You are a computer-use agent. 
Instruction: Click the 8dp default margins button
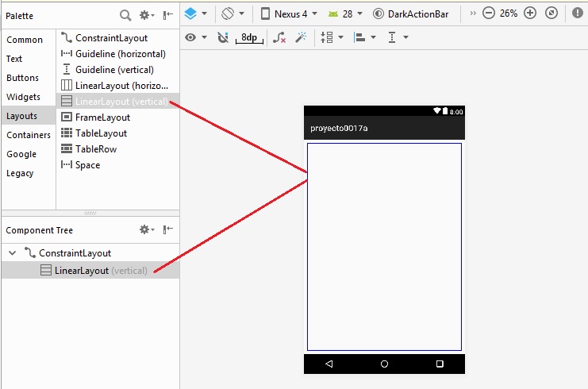[x=248, y=37]
